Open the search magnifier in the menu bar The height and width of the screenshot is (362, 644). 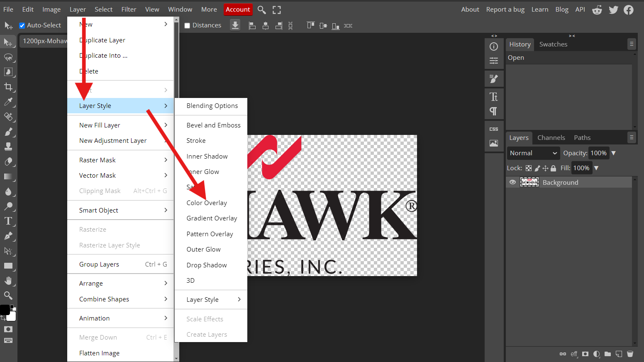click(x=261, y=10)
